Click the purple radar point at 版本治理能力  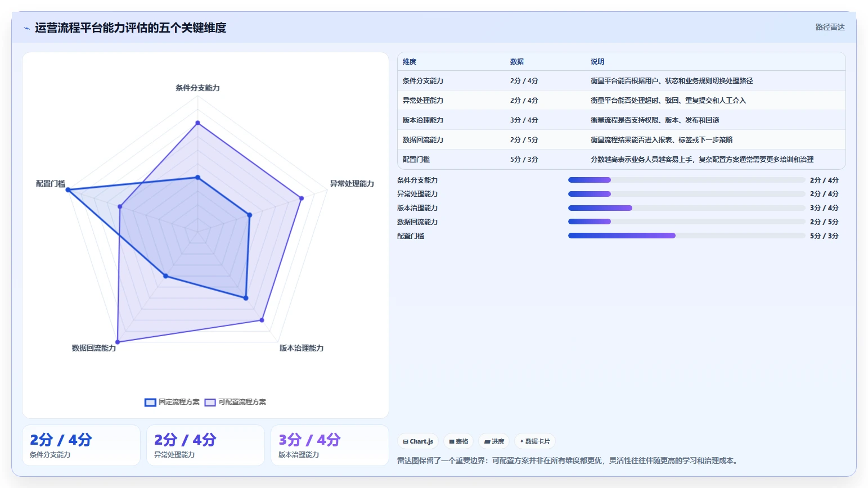262,320
